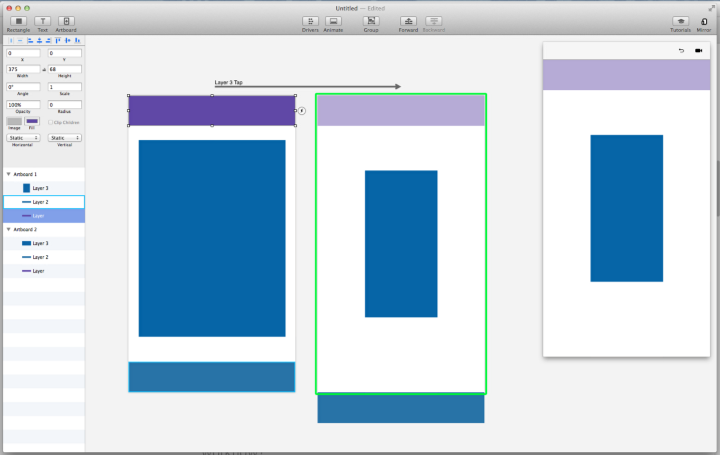Click the gray Image well
The height and width of the screenshot is (455, 720).
coord(14,121)
